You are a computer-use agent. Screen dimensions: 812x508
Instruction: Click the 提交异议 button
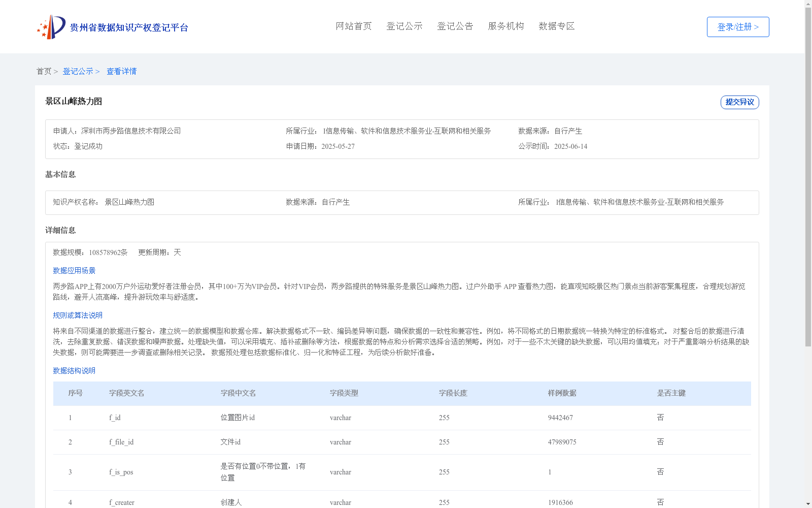[739, 102]
